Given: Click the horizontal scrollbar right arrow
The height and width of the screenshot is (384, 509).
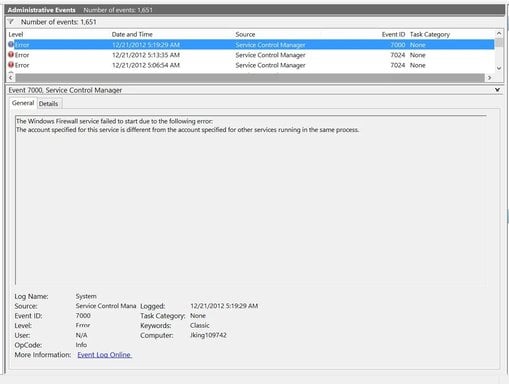Looking at the screenshot, I should [489, 78].
